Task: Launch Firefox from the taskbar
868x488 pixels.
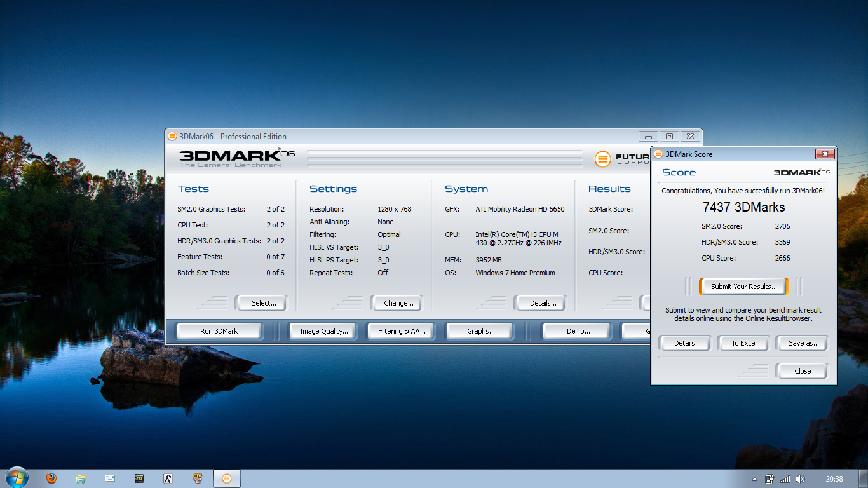Action: click(x=51, y=478)
